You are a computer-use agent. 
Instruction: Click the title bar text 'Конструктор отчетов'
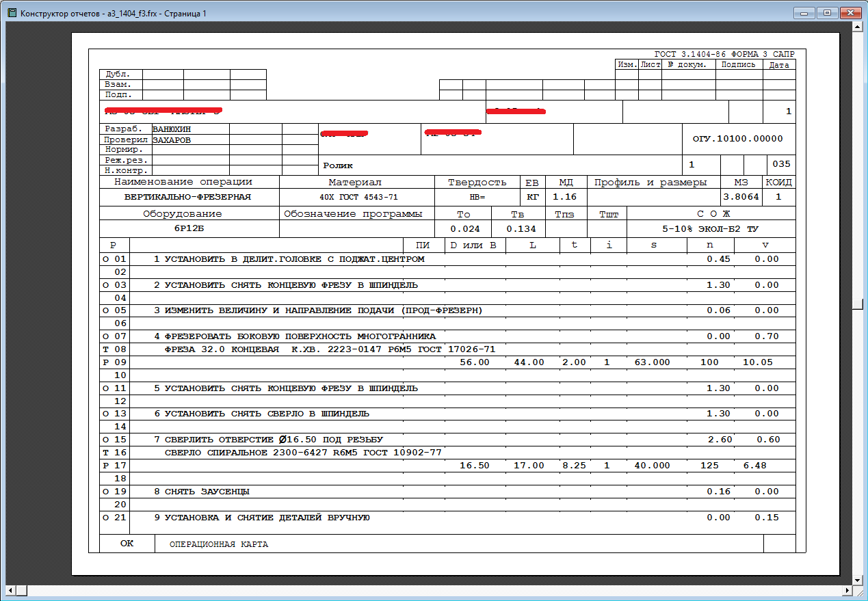[60, 12]
